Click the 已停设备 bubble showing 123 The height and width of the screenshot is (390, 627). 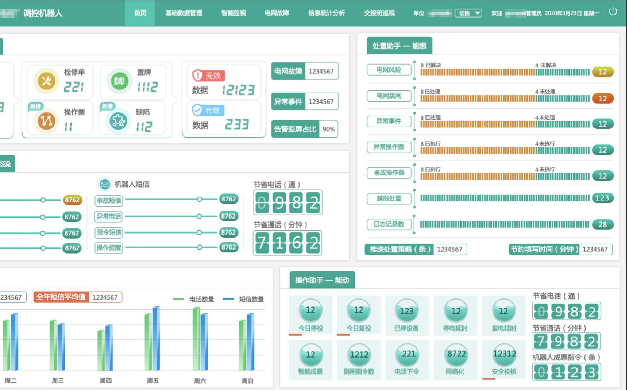[x=407, y=311]
